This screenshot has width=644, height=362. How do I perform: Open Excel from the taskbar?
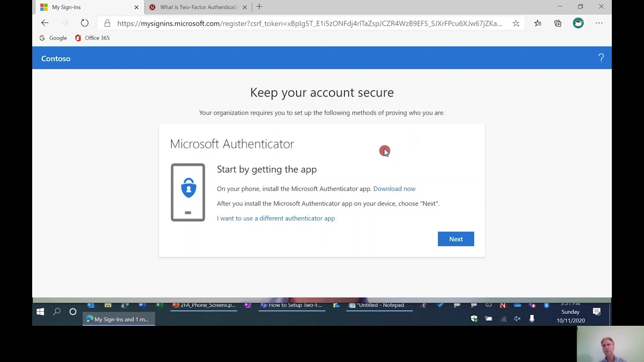(x=158, y=305)
